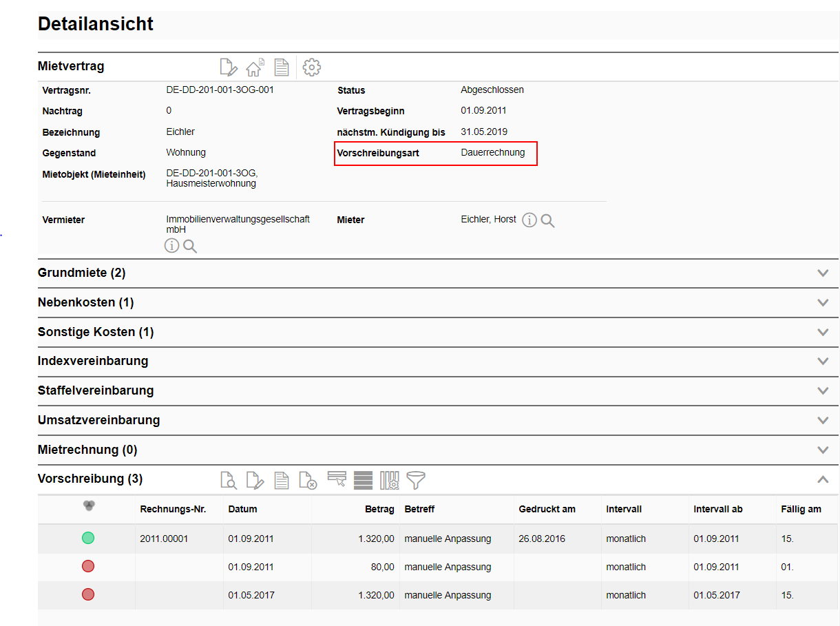The image size is (840, 626).
Task: Expand the Nebenkosten (1) section
Action: tap(822, 302)
